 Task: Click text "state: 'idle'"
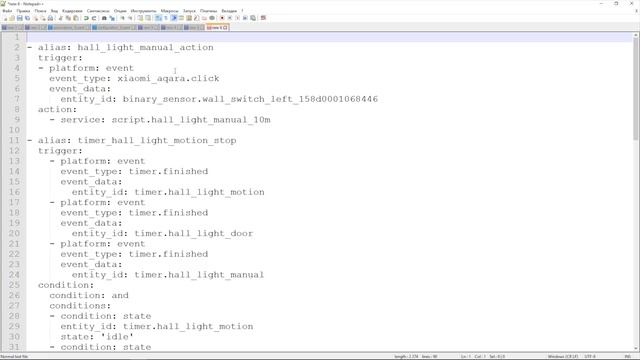(x=97, y=337)
